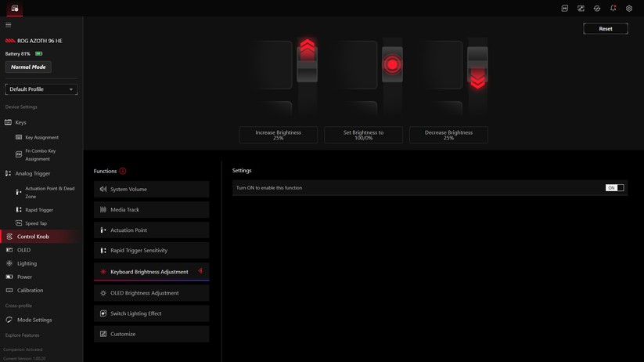Click the OLED Brightness Adjustment sun icon

(103, 293)
